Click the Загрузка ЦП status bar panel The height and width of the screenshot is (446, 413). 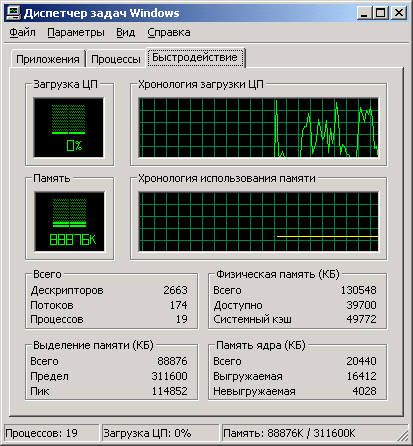pyautogui.click(x=160, y=433)
